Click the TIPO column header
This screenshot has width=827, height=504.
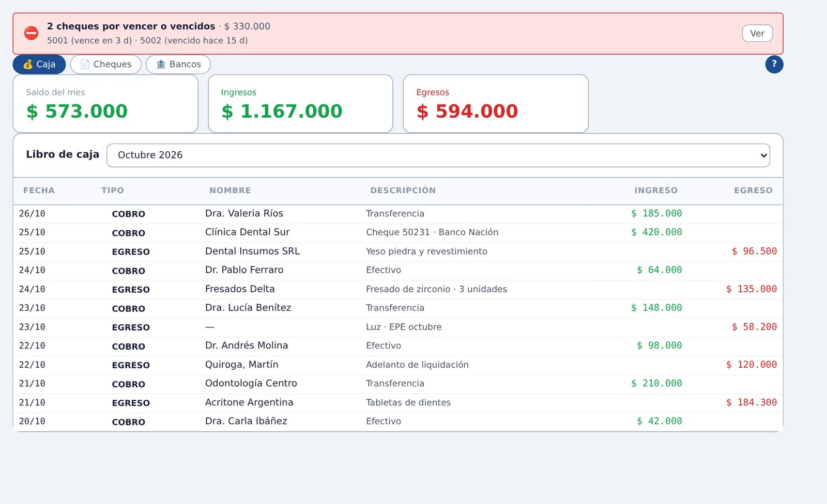[113, 191]
